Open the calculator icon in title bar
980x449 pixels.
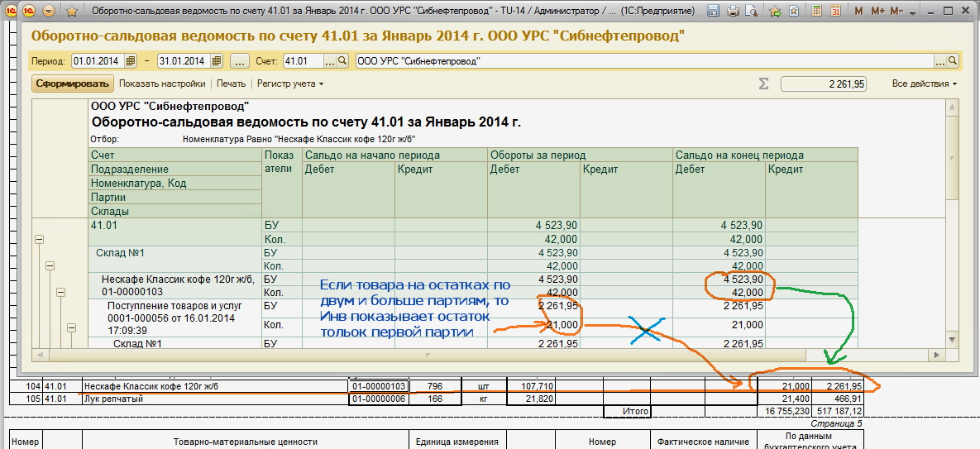tap(816, 12)
